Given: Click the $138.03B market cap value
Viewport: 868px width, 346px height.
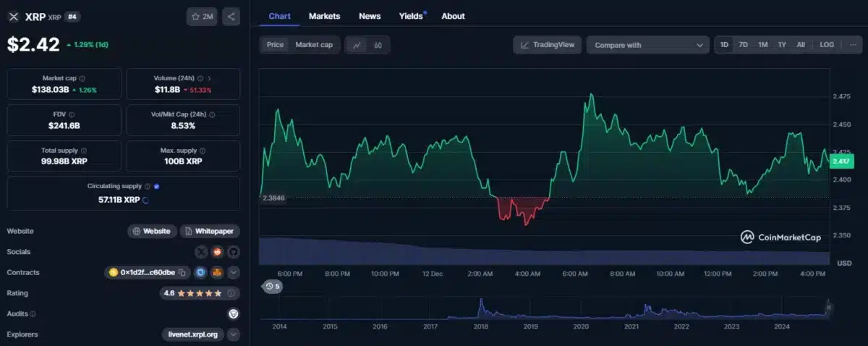Looking at the screenshot, I should click(50, 90).
